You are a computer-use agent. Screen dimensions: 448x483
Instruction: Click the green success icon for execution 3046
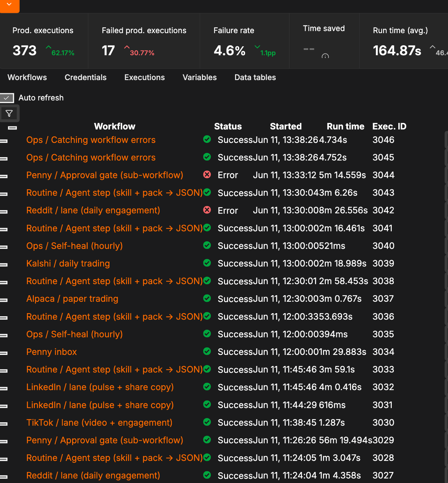[x=207, y=139]
